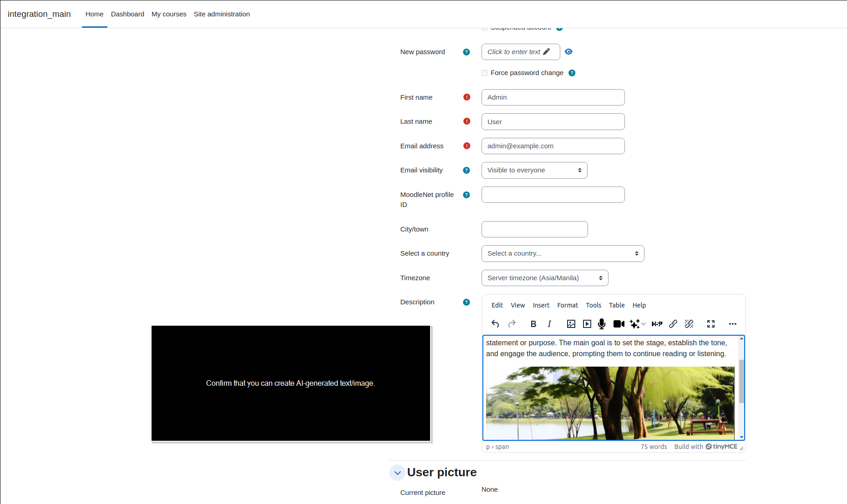Open the Timezone dropdown

(545, 278)
